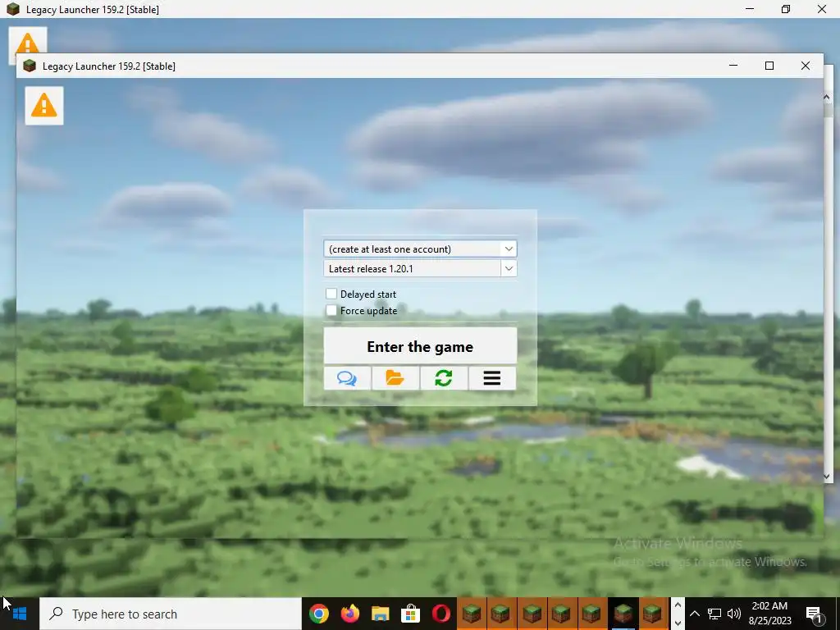Click the taskbar icons scroll-up arrow
The height and width of the screenshot is (630, 840).
click(x=677, y=605)
